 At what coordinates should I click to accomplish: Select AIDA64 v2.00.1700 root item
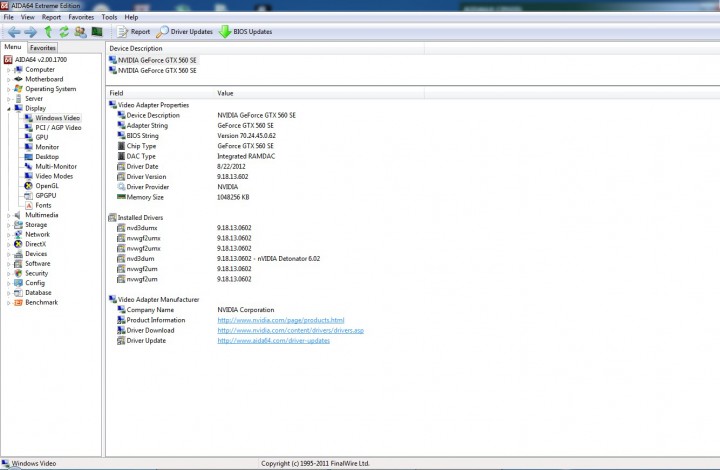(36, 60)
